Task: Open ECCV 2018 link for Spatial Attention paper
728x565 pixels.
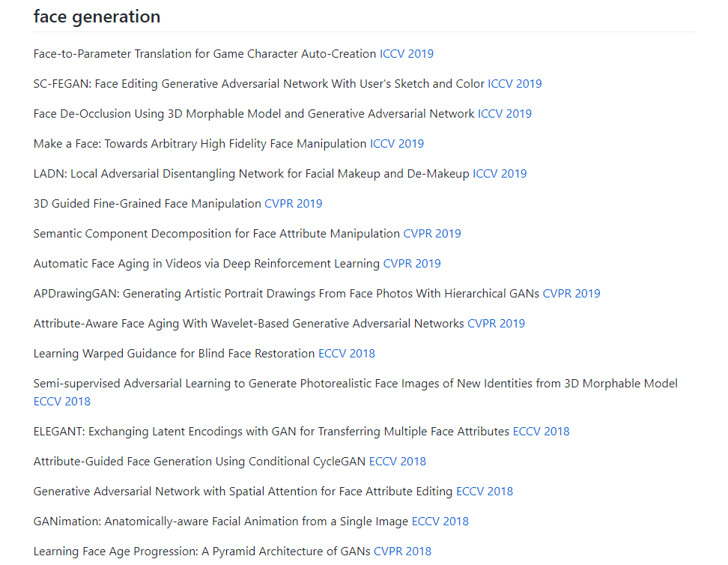Action: pyautogui.click(x=485, y=492)
